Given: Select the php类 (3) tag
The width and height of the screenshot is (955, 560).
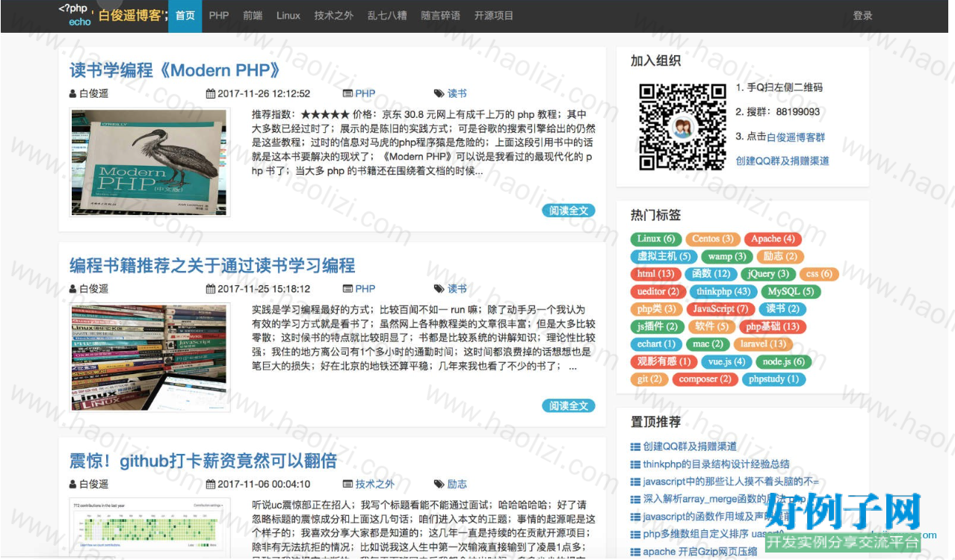Looking at the screenshot, I should point(656,309).
